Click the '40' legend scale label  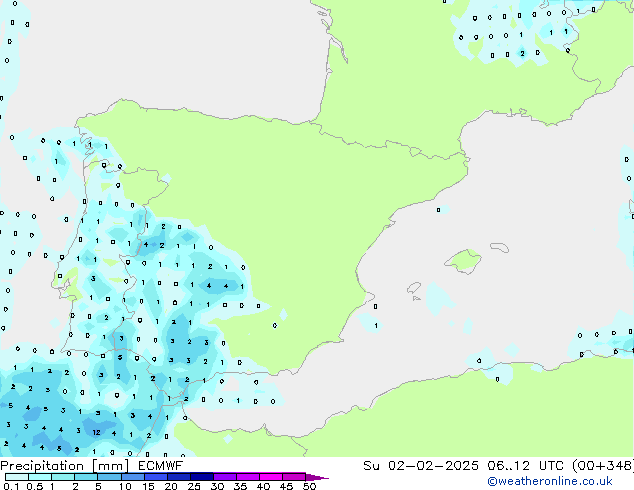pyautogui.click(x=263, y=486)
